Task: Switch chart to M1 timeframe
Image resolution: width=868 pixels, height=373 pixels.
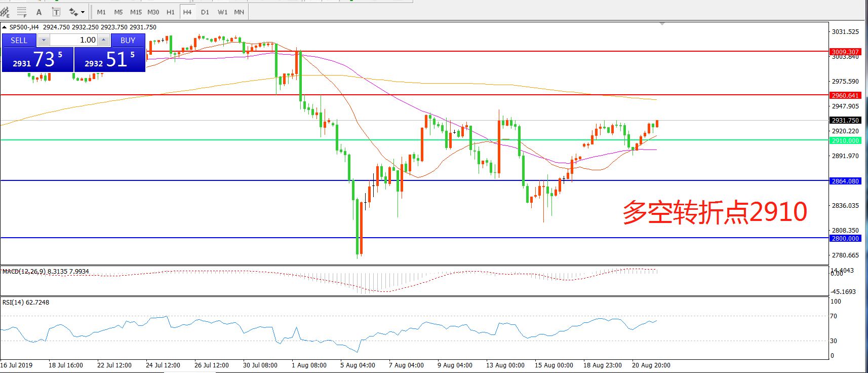Action: tap(101, 12)
